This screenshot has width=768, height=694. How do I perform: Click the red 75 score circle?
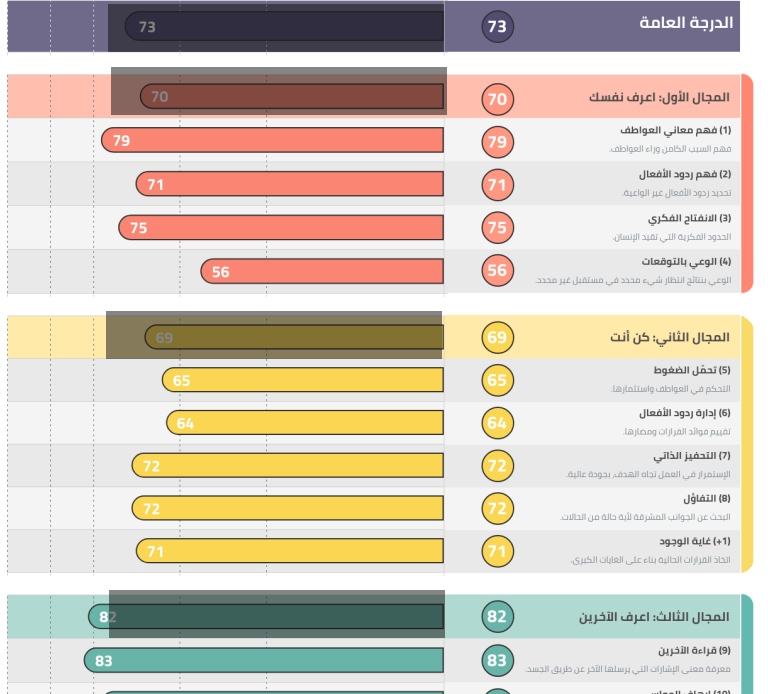[x=497, y=228]
